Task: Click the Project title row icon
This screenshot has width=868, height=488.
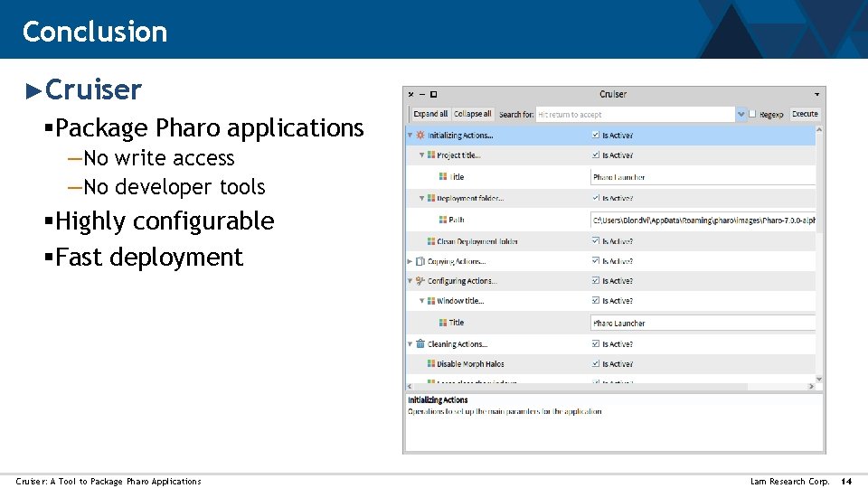Action: [x=431, y=155]
